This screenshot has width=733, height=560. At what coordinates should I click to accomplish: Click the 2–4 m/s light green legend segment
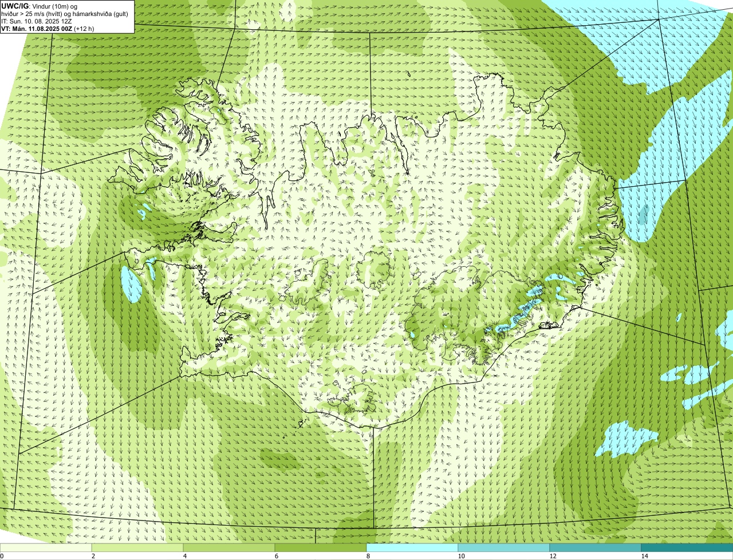point(137,548)
